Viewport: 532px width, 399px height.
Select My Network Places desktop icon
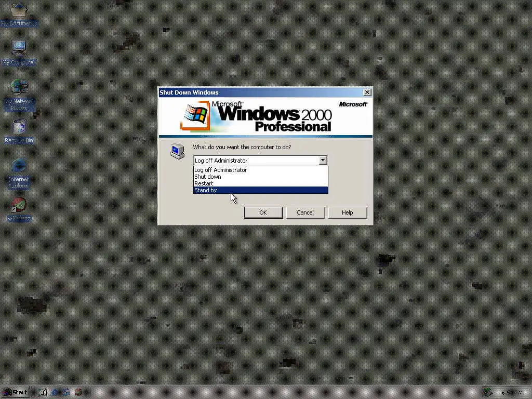pos(19,96)
